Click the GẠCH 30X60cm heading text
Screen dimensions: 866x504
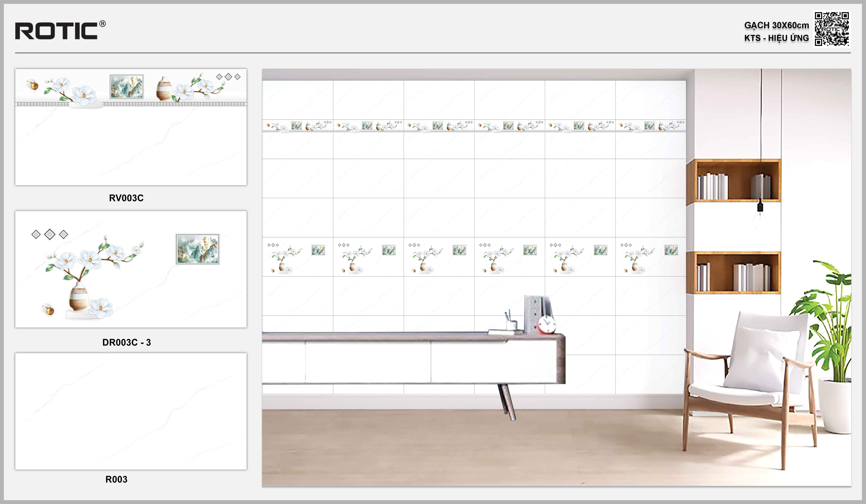pyautogui.click(x=776, y=25)
